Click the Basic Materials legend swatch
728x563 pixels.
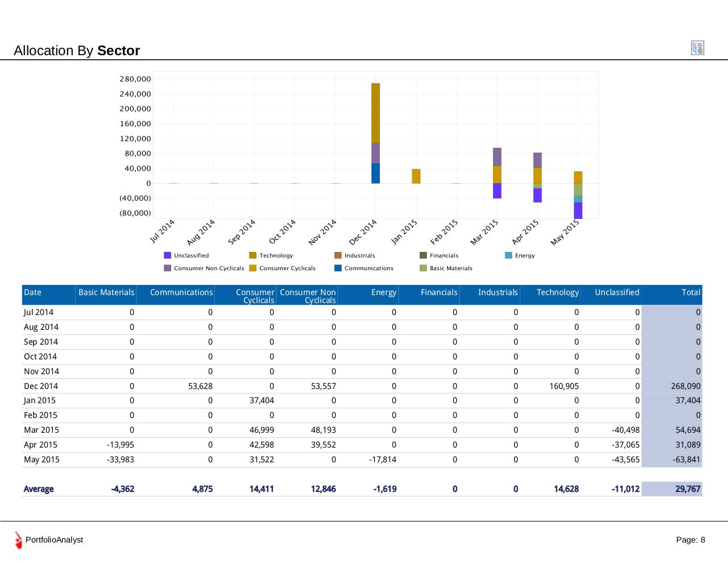pyautogui.click(x=423, y=268)
